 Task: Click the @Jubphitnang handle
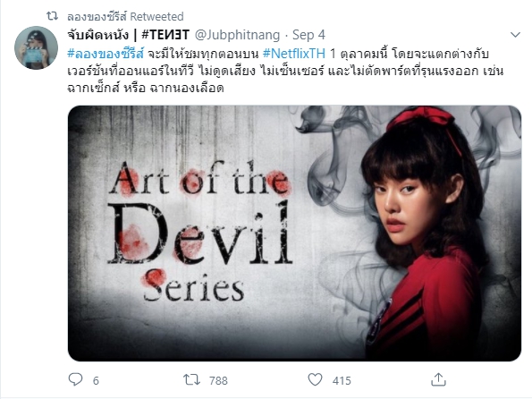pyautogui.click(x=238, y=35)
